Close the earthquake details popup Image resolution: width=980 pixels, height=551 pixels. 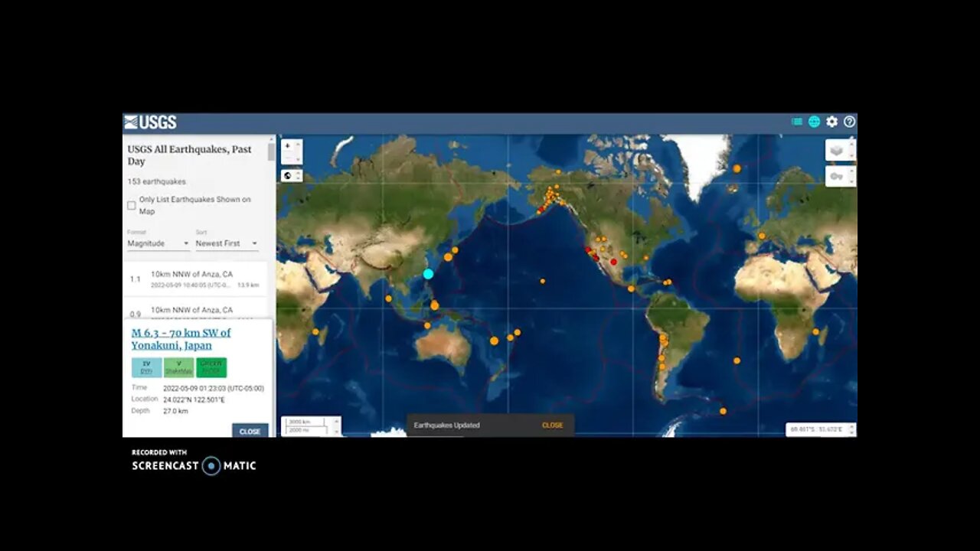(250, 432)
